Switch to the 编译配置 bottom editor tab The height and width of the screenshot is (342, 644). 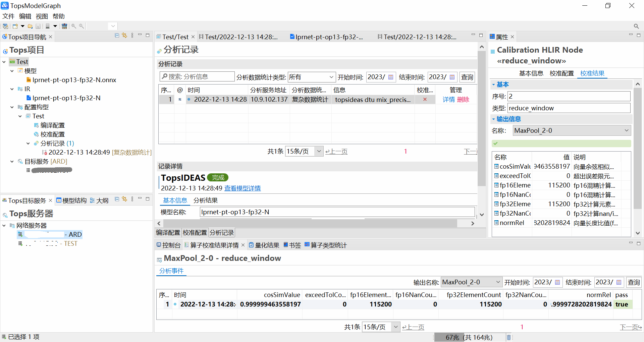(168, 232)
